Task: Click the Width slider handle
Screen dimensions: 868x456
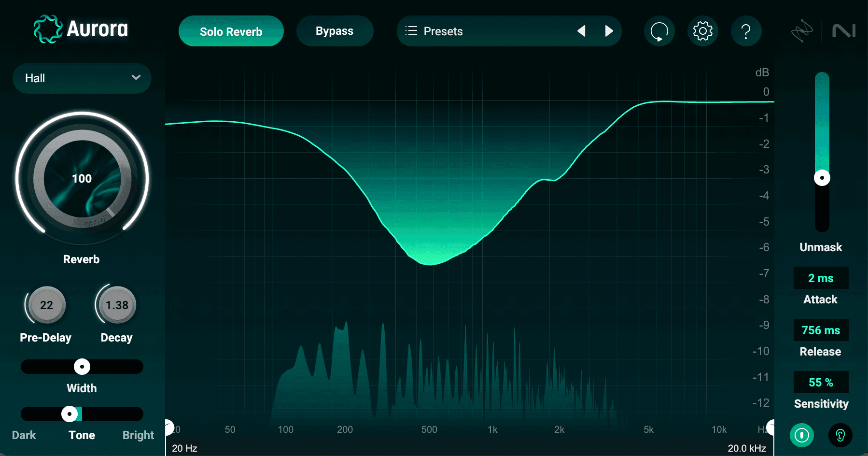Action: point(82,367)
